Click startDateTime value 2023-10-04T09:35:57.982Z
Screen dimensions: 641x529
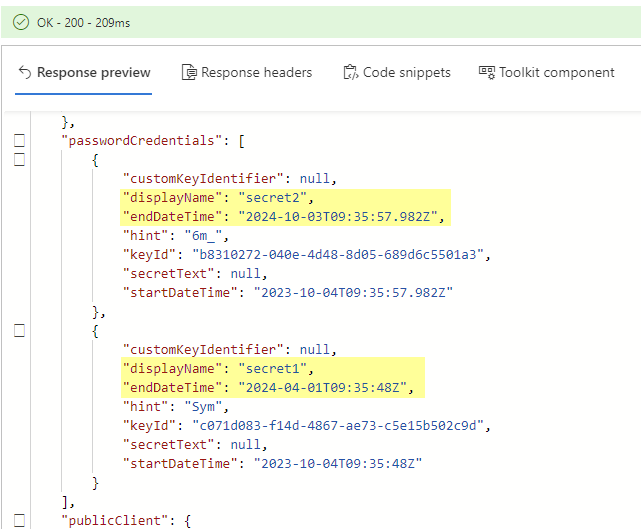point(353,293)
